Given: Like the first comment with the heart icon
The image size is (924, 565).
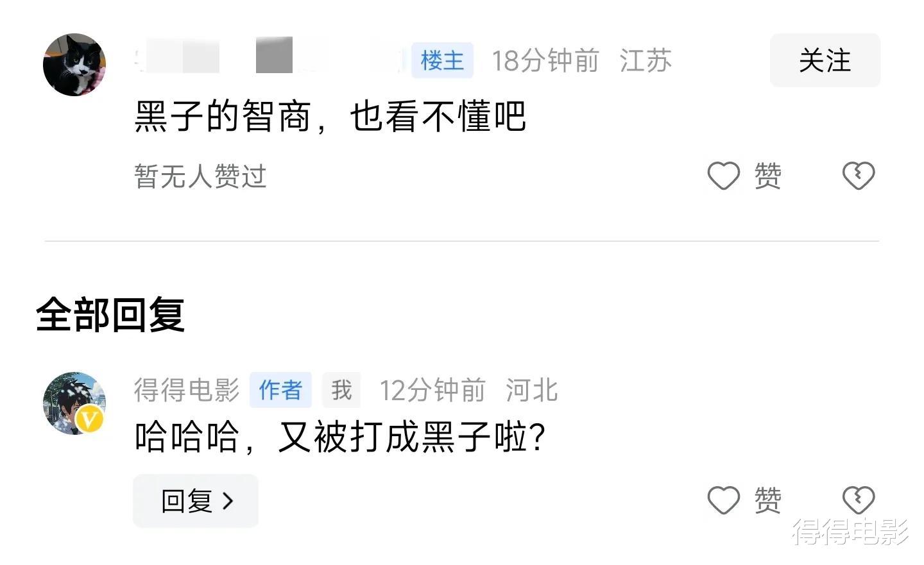Looking at the screenshot, I should coord(724,175).
